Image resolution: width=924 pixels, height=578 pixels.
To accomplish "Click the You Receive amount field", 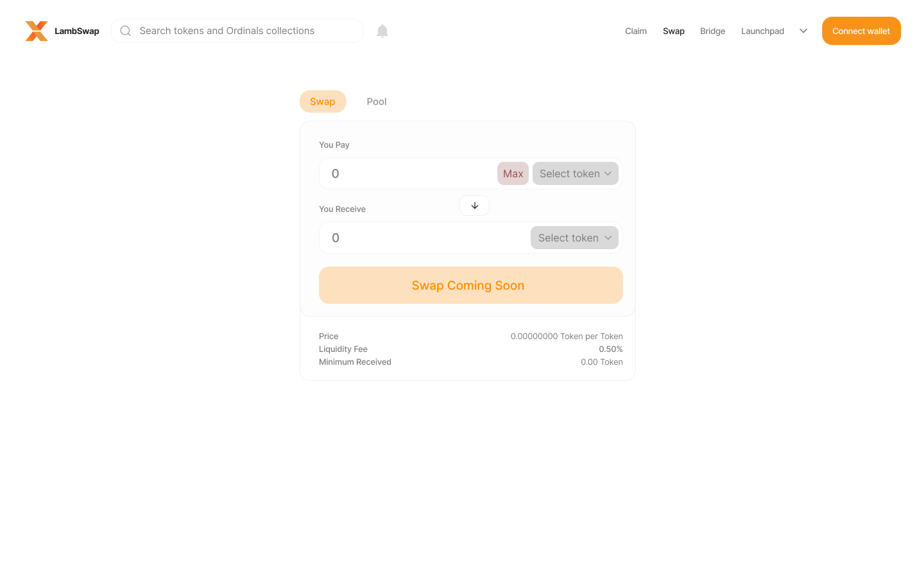I will click(x=424, y=238).
